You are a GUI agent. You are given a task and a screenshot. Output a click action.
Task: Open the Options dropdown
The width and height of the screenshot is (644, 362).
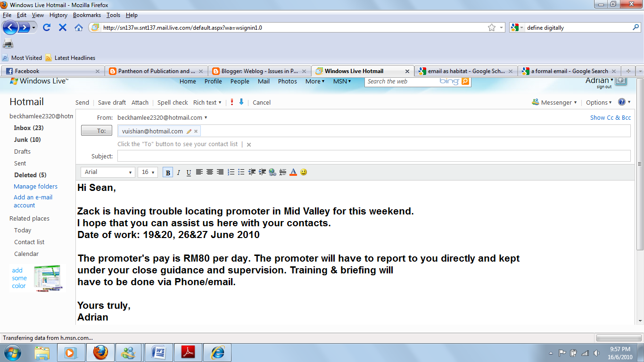pos(599,102)
